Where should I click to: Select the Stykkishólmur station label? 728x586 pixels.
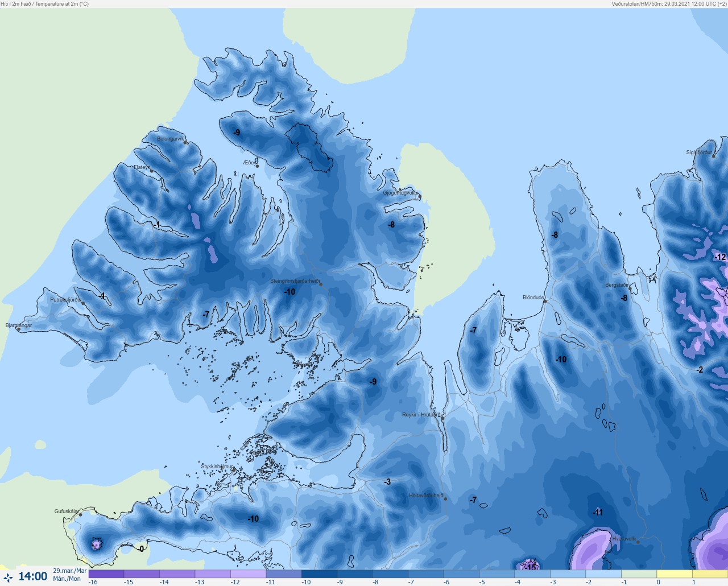pyautogui.click(x=217, y=467)
